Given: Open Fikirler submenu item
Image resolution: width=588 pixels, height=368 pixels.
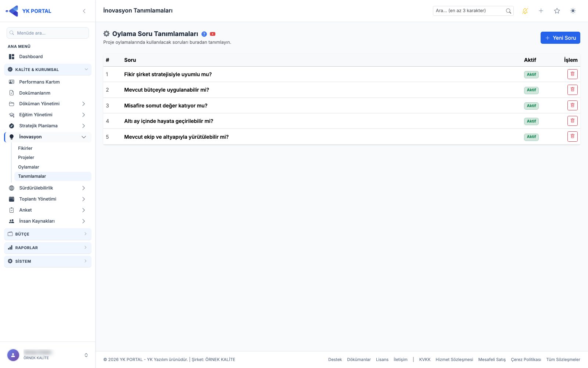Looking at the screenshot, I should pos(53,148).
